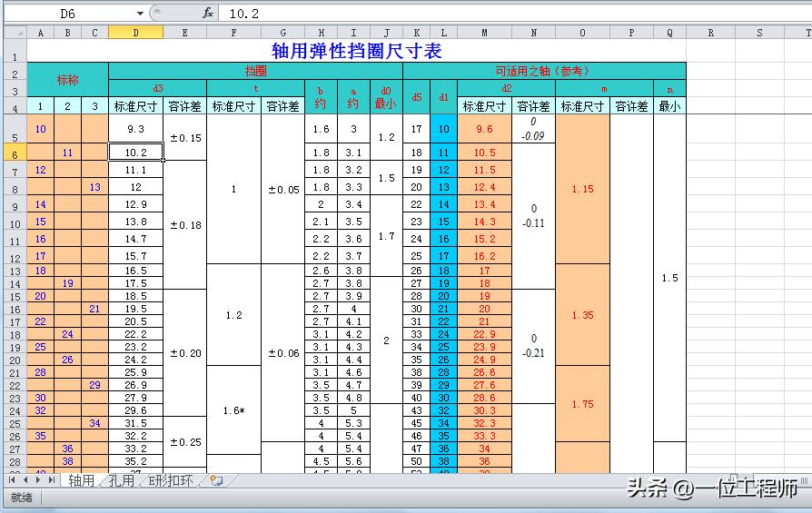Image resolution: width=812 pixels, height=513 pixels.
Task: Click cell containing 29.6 in column D
Action: point(135,410)
